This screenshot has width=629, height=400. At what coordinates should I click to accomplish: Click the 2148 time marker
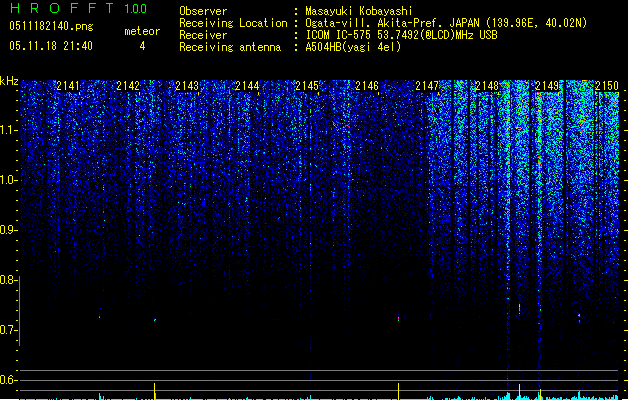coord(487,86)
